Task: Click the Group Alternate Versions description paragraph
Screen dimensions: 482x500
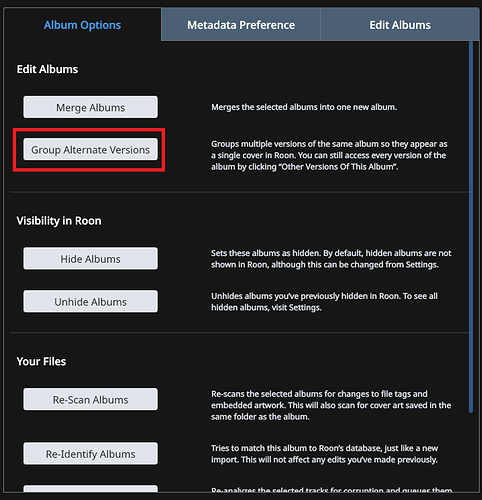Action: pos(329,155)
